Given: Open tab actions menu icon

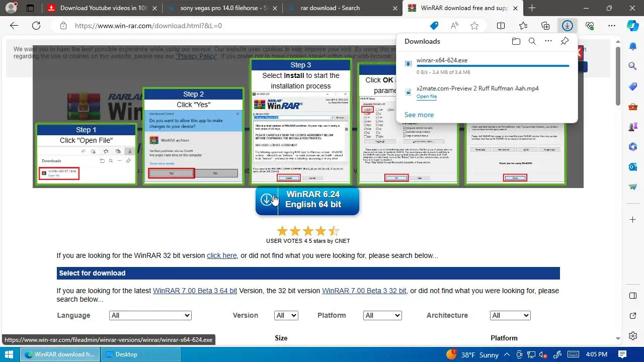Looking at the screenshot, I should click(30, 8).
